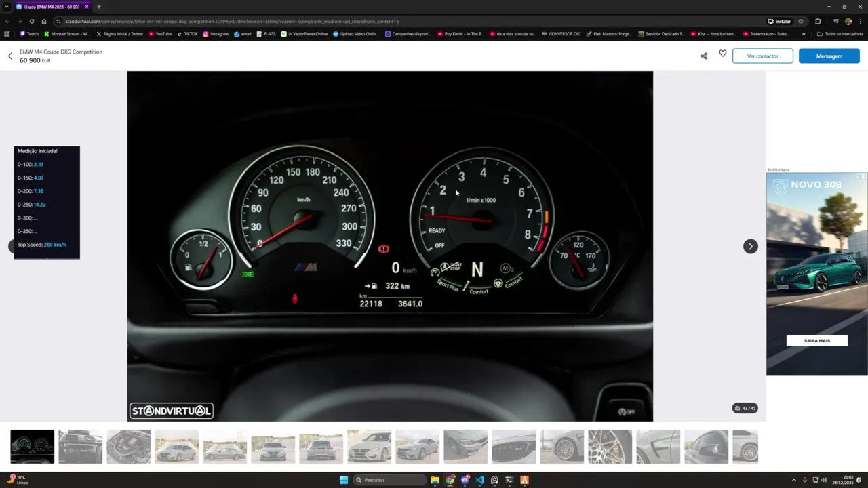
Task: Open the browser extensions puzzle icon
Action: pos(818,21)
